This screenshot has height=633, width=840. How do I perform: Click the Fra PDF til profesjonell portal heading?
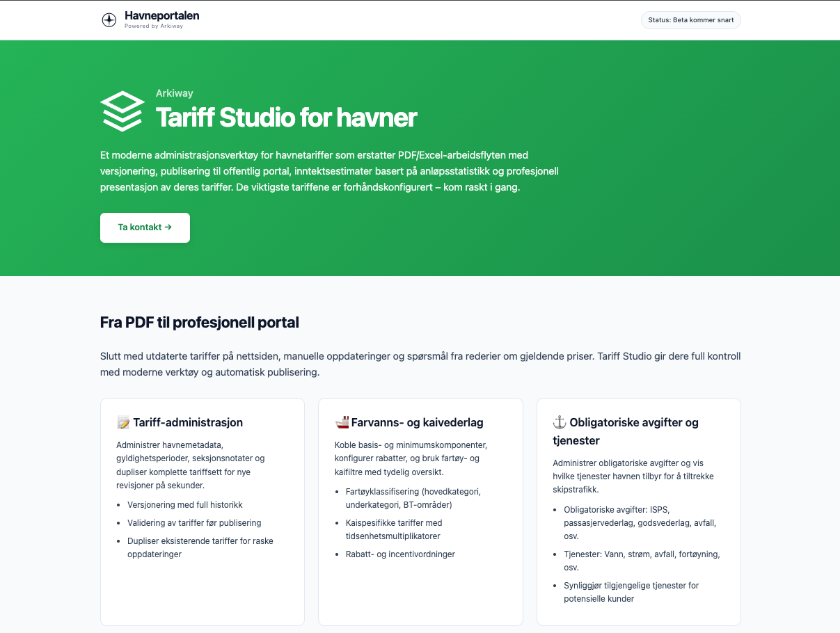[x=199, y=322]
